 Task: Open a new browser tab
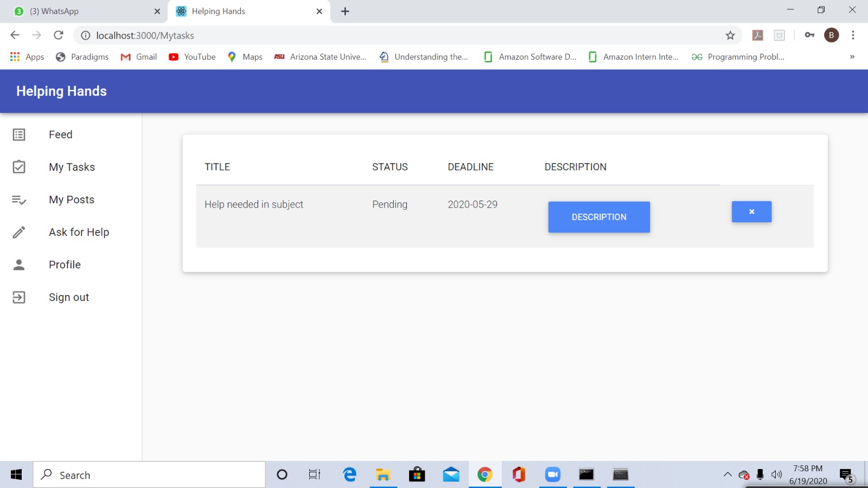coord(345,11)
